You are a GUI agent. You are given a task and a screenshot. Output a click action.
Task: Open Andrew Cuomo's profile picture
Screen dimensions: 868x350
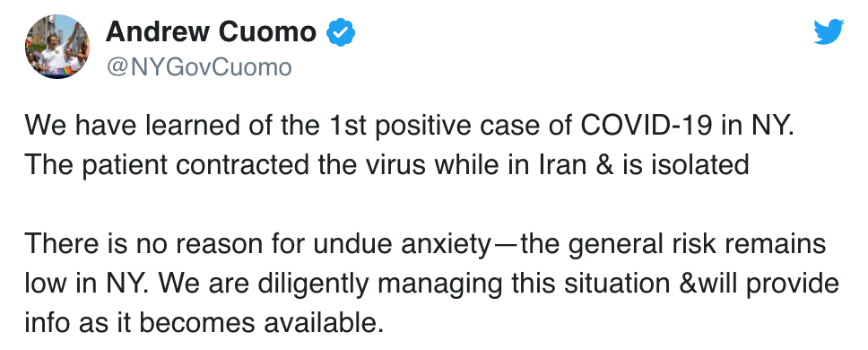[x=57, y=47]
